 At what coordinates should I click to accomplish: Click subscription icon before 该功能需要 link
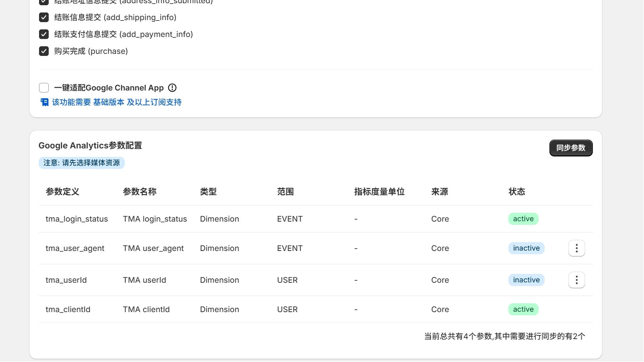coord(44,102)
